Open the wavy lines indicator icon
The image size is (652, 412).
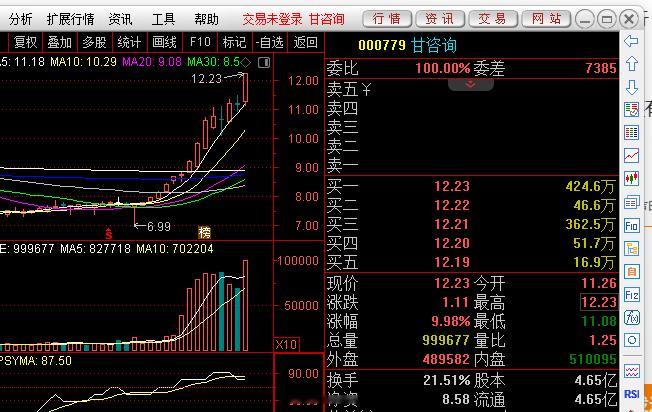(x=632, y=371)
